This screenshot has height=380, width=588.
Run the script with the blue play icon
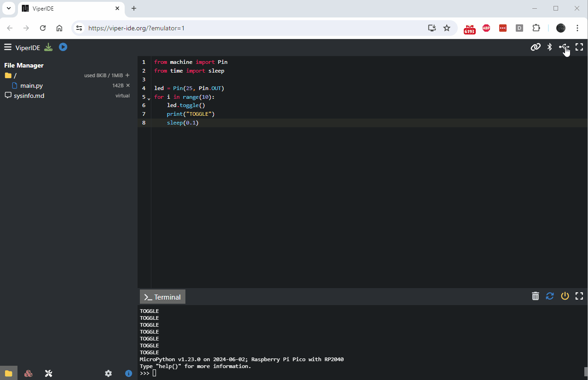click(63, 47)
